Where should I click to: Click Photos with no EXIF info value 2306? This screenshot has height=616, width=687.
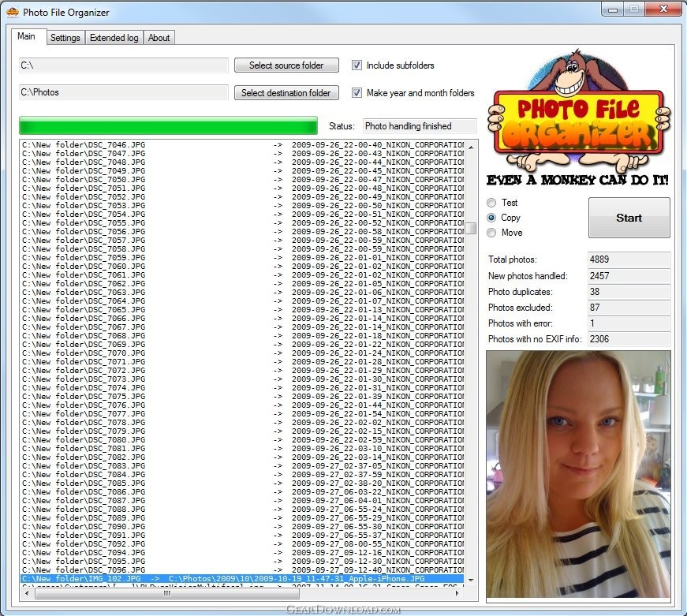coord(629,339)
